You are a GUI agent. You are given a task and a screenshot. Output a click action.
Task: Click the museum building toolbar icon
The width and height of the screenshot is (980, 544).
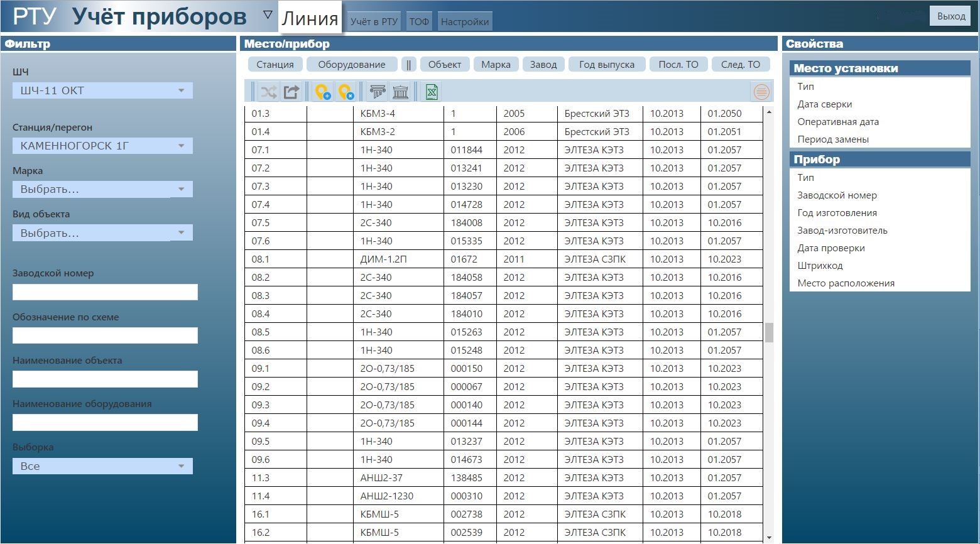pyautogui.click(x=400, y=92)
